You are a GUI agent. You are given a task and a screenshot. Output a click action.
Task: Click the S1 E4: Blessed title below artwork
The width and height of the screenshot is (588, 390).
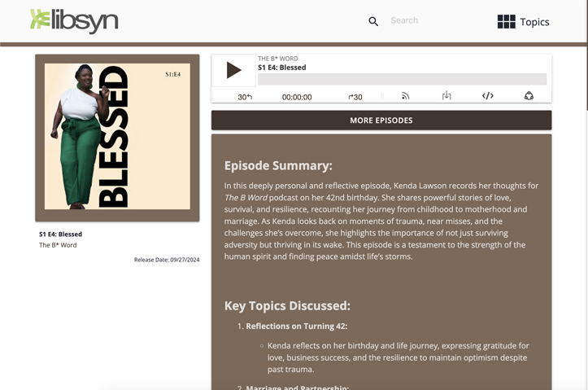pos(60,234)
